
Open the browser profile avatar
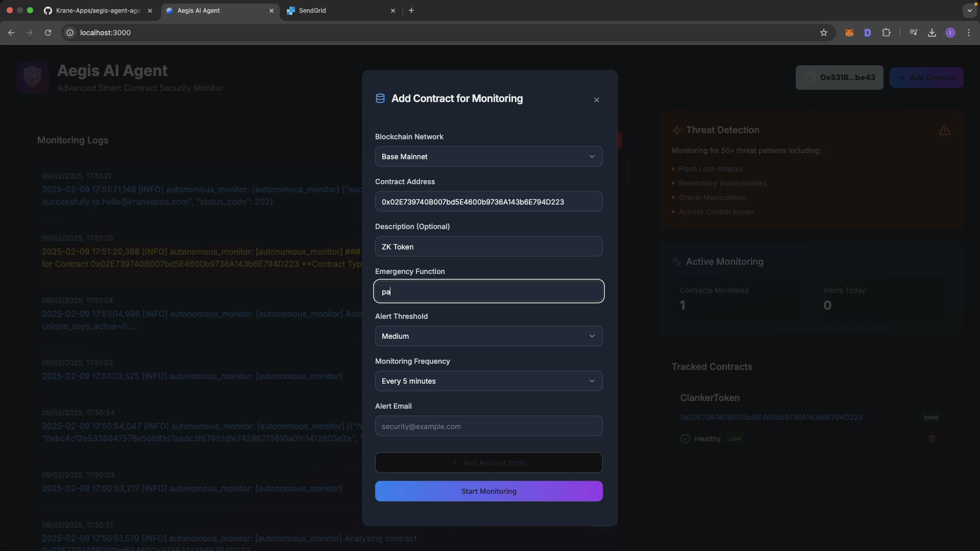click(x=950, y=33)
